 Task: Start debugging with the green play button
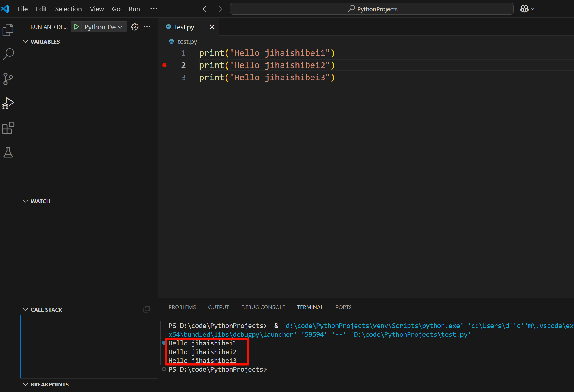76,27
